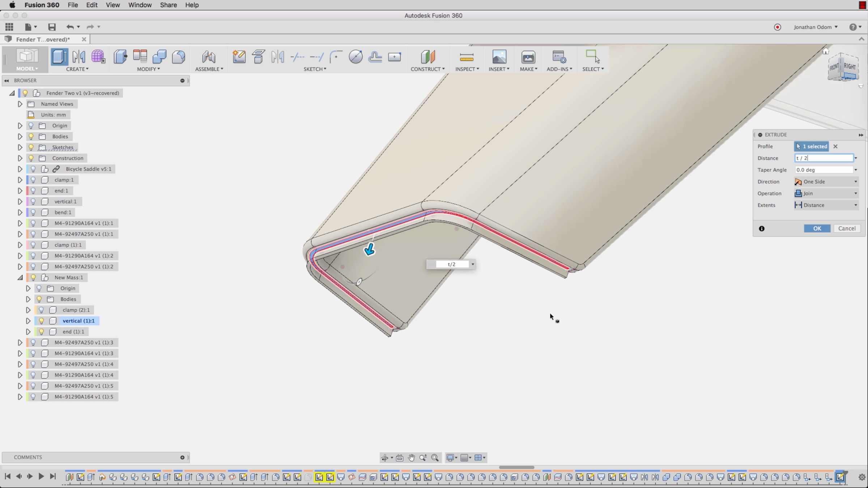
Task: Click the Undo arrow icon
Action: (70, 27)
